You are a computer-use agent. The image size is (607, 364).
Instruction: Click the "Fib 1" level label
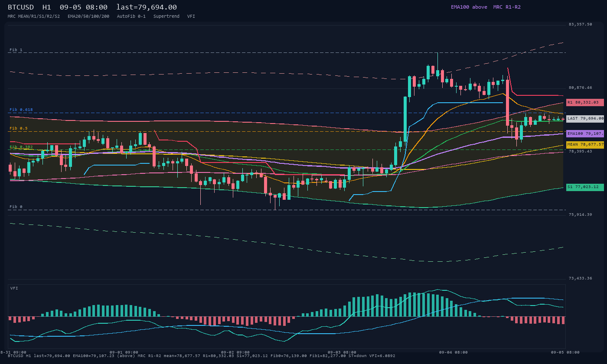[16, 50]
